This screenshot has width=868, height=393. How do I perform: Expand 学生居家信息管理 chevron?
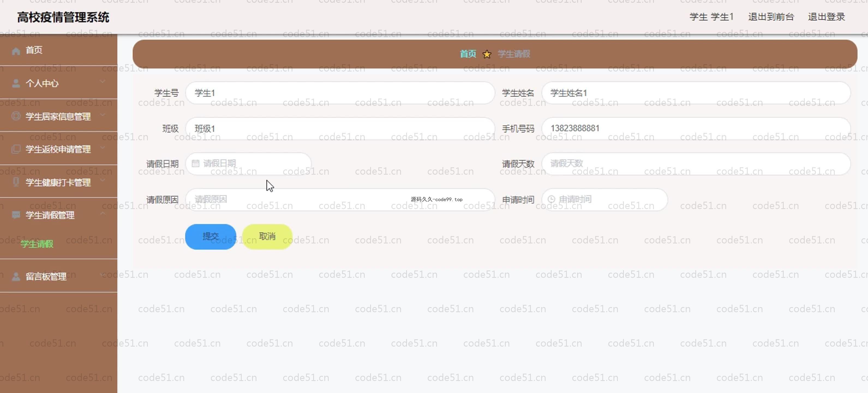pos(103,115)
